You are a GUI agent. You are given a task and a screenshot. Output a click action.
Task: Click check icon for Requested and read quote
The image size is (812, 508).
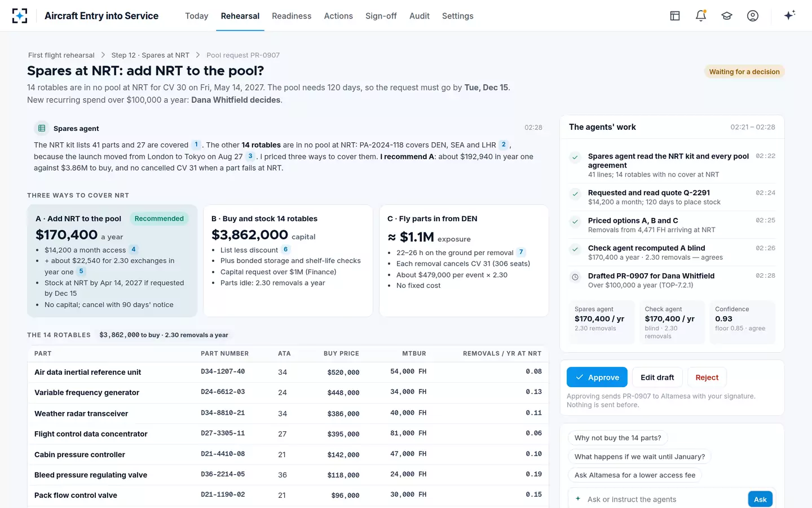[575, 194]
